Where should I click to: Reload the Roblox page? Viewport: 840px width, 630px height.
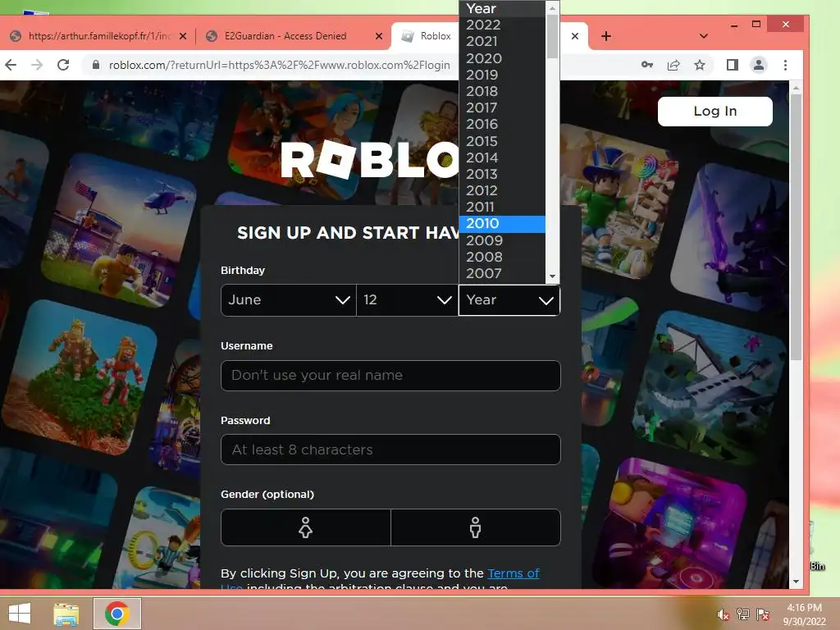(63, 66)
